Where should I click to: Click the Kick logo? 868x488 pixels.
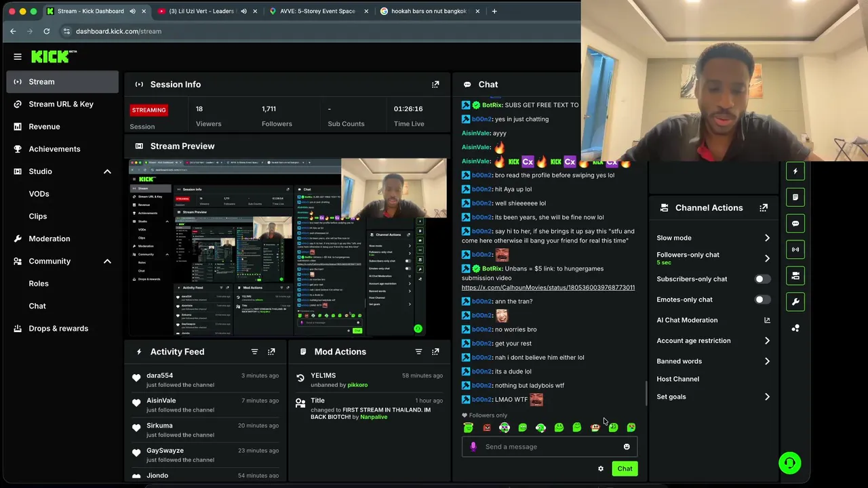pyautogui.click(x=54, y=56)
